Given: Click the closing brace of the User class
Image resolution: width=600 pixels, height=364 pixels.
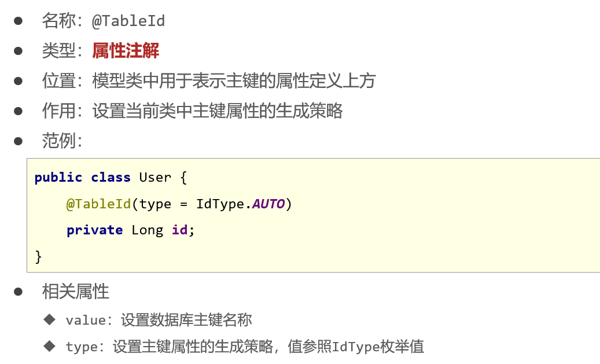Looking at the screenshot, I should click(x=39, y=256).
